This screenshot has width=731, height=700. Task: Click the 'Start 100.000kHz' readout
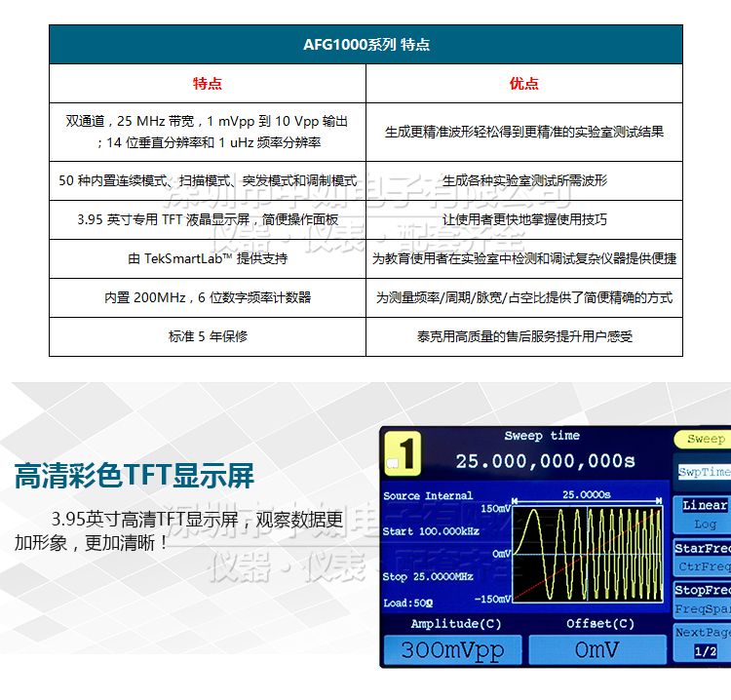point(431,531)
